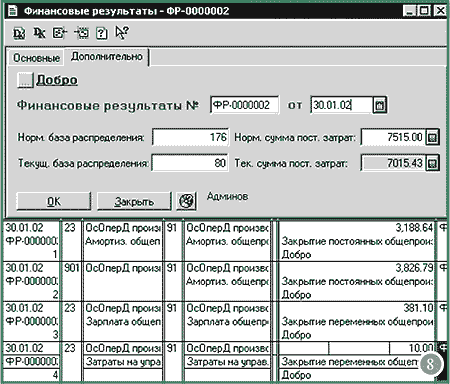The width and height of the screenshot is (450, 384).
Task: Click the Админов author text
Action: tap(227, 196)
